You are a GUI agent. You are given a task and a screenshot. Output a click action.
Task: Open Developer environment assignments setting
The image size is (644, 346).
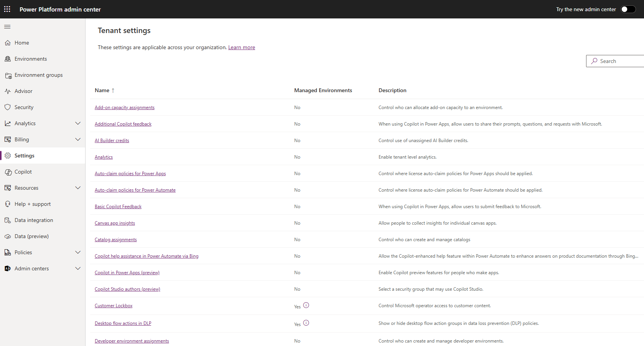click(x=132, y=341)
